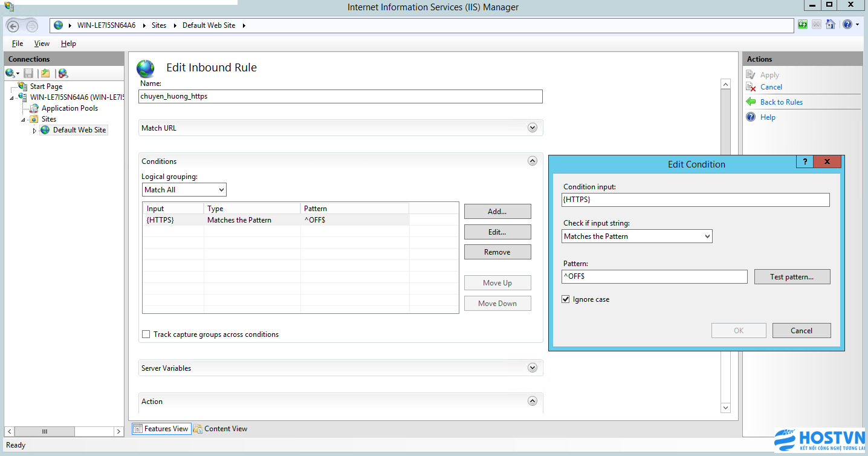Click the globe icon in the address bar
Screen dimensions: 868x456
[59, 25]
